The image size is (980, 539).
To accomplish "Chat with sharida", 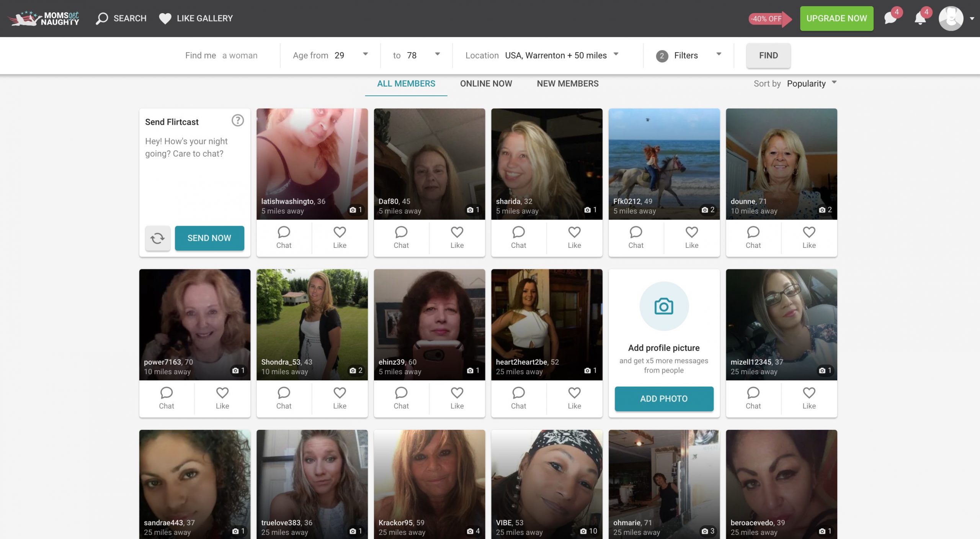I will (518, 238).
